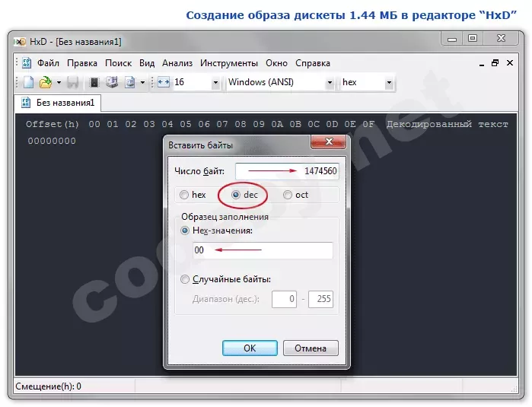
Task: Expand the bytes per row 16 dropdown
Action: pyautogui.click(x=215, y=82)
